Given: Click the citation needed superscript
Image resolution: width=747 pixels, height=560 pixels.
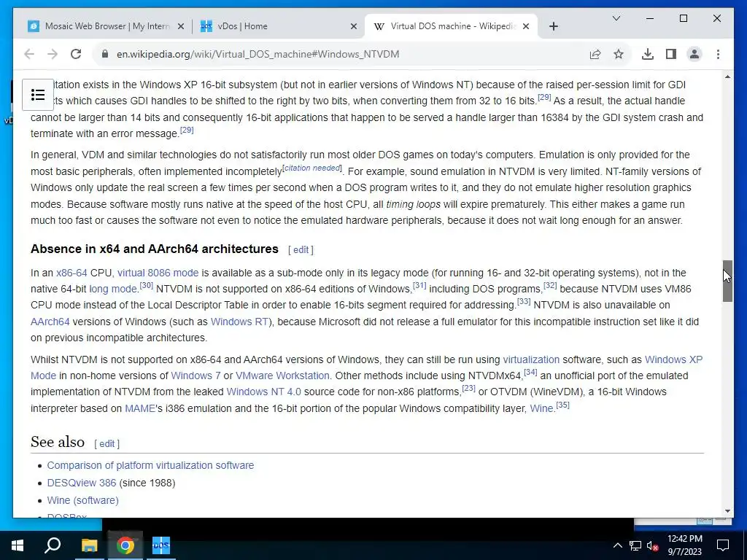Looking at the screenshot, I should (312, 168).
